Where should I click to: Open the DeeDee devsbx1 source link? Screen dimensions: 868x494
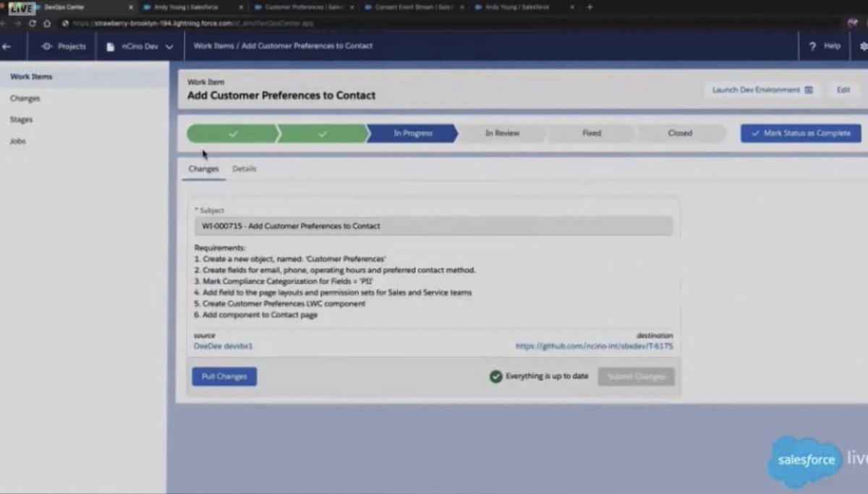tap(223, 346)
